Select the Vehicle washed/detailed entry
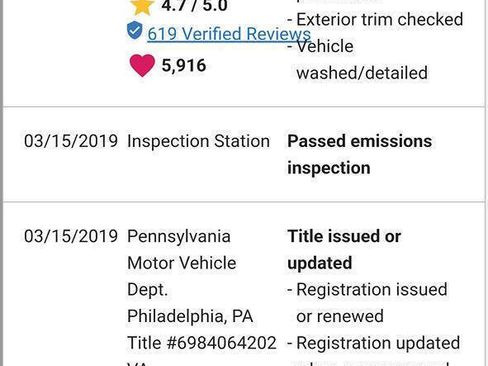 coord(358,59)
